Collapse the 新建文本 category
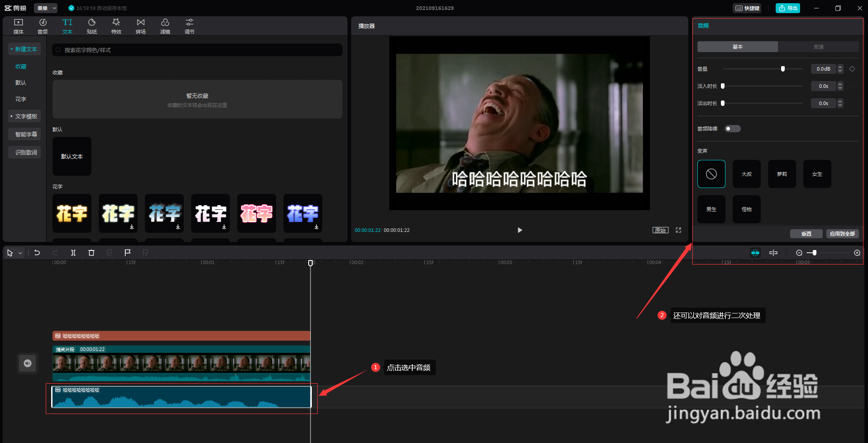 24,49
